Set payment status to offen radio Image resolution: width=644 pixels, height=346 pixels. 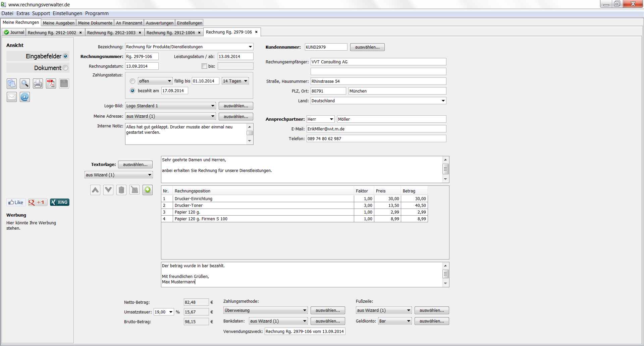(x=132, y=81)
